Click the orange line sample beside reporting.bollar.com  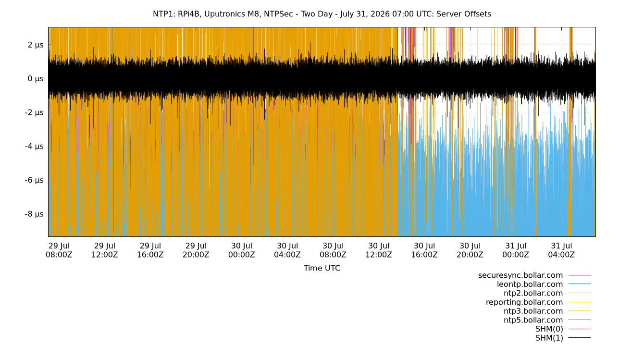[x=580, y=302]
